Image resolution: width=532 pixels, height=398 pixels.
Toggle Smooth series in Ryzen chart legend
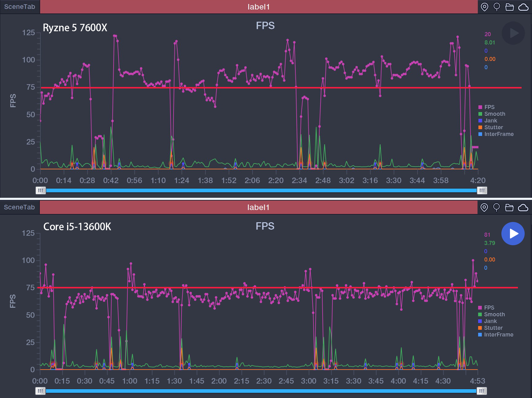492,114
